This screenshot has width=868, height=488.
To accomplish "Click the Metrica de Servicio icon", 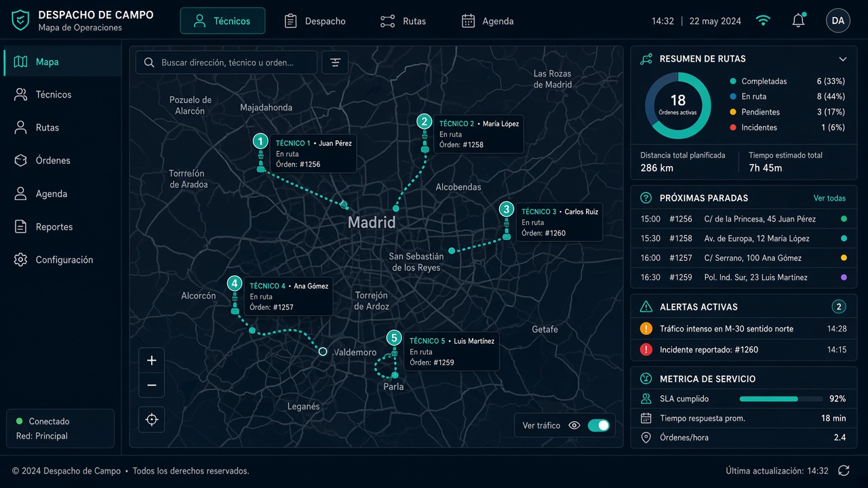I will (x=646, y=379).
